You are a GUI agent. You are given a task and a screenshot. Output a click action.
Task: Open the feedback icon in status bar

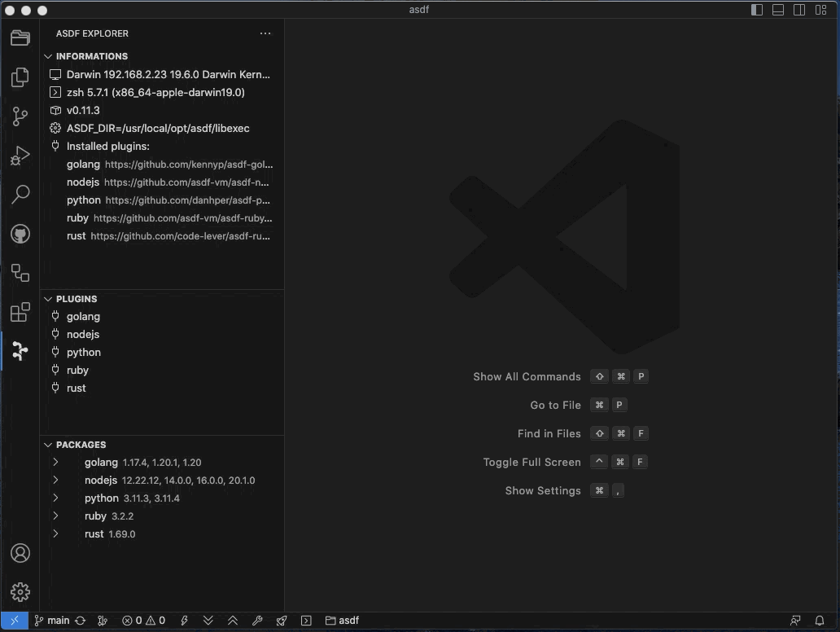pos(795,621)
